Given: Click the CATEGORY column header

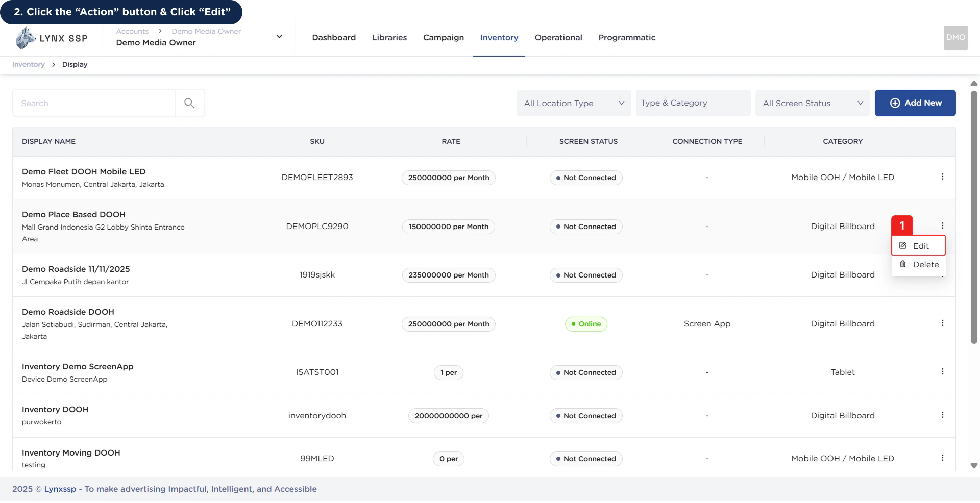Looking at the screenshot, I should [x=843, y=141].
